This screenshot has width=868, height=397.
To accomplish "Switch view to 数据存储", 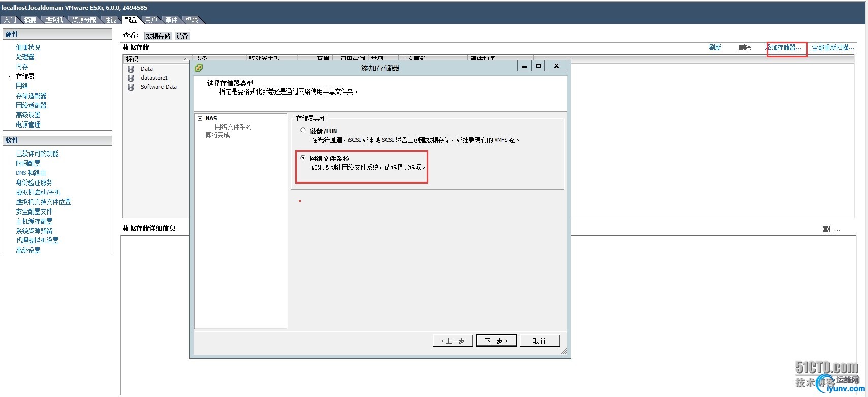I will 158,36.
